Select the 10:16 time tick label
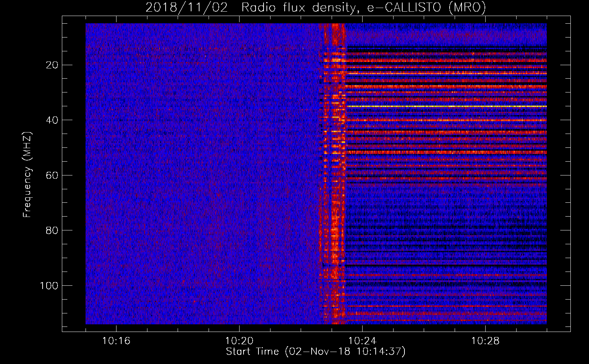Screen dimensions: 589x364 click(x=116, y=341)
